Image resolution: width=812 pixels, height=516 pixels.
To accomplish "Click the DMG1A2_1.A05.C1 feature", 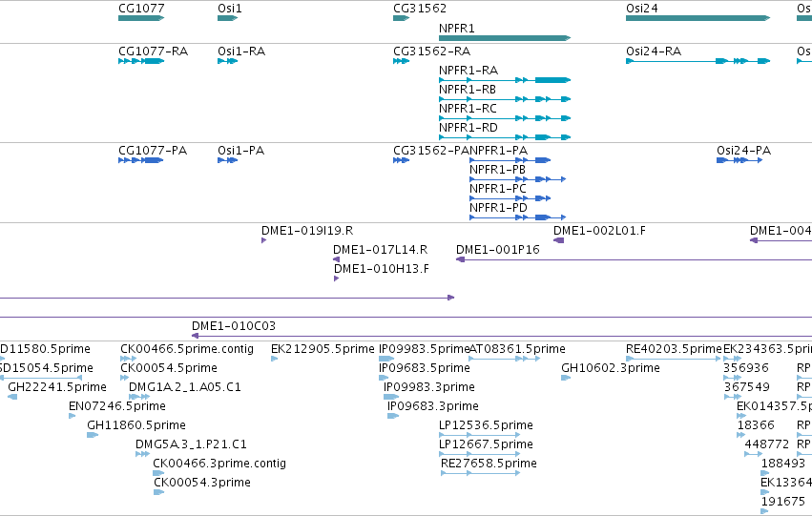I will coord(138,397).
